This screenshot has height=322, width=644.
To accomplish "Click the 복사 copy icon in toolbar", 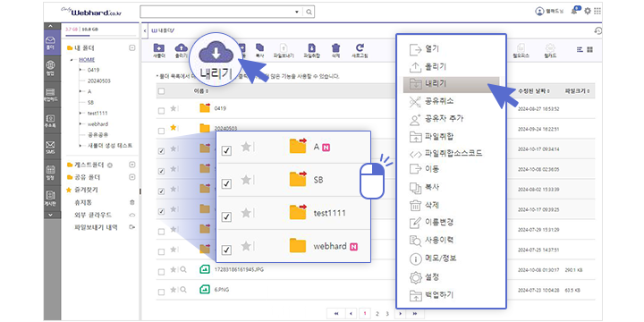I will 259,50.
